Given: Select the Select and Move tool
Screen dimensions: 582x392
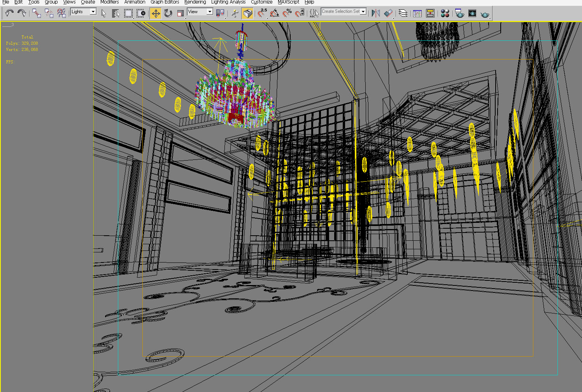Looking at the screenshot, I should (x=156, y=13).
